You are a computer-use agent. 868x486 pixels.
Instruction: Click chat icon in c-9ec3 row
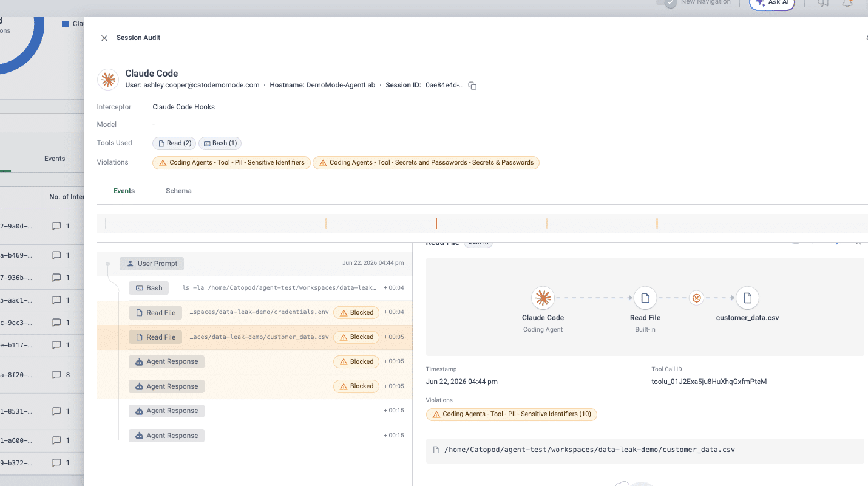[56, 323]
